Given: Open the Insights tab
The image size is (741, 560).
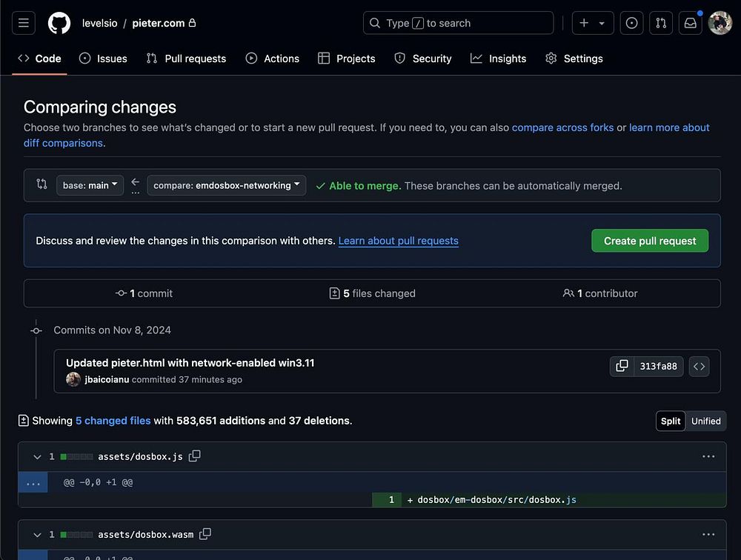Looking at the screenshot, I should coord(498,59).
